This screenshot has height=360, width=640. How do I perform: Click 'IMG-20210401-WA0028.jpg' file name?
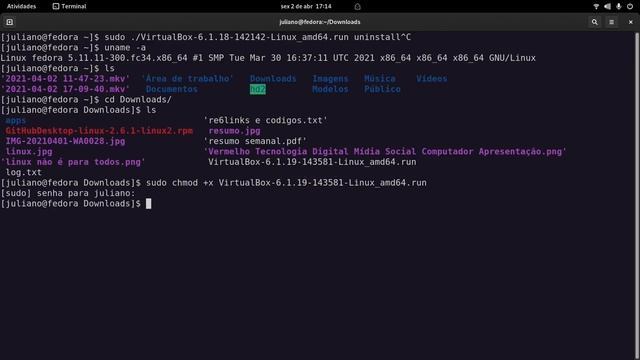(x=65, y=141)
